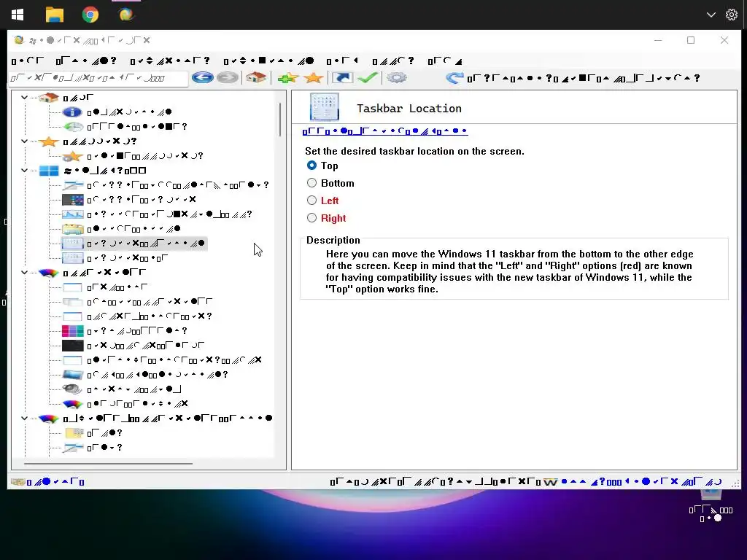Click the tree panel vertical scrollbar
747x560 pixels.
point(279,120)
